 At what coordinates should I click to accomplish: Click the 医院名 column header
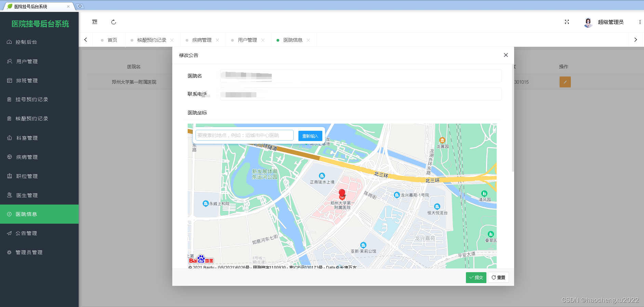[x=134, y=67]
